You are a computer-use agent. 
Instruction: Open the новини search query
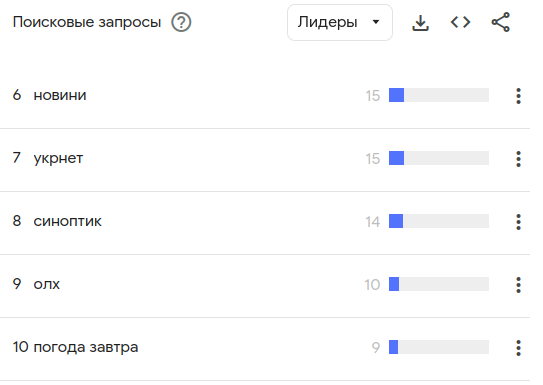pyautogui.click(x=60, y=95)
